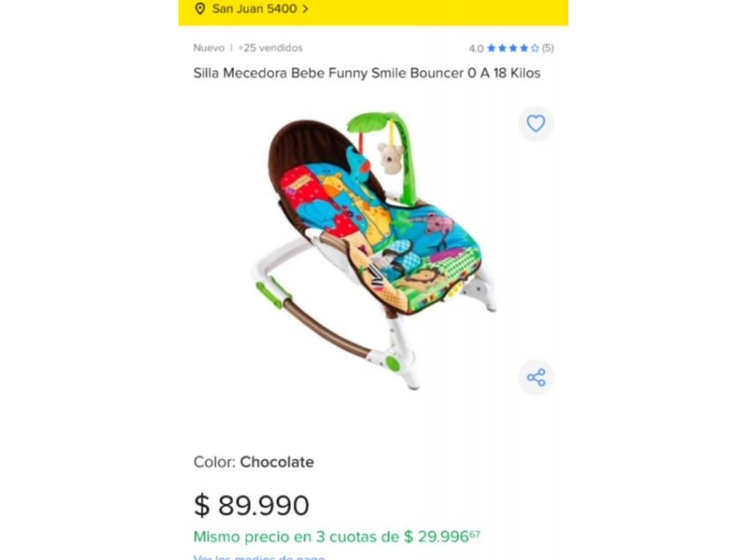Click the $ 89.990 price
The height and width of the screenshot is (560, 747).
coord(252,505)
